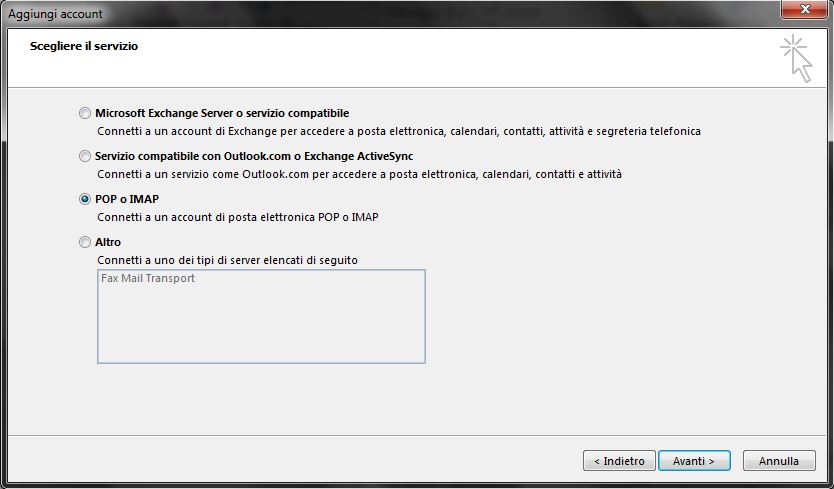The width and height of the screenshot is (834, 489).
Task: Choose the Outlook.com or Exchange ActiveSync radio button
Action: 85,156
